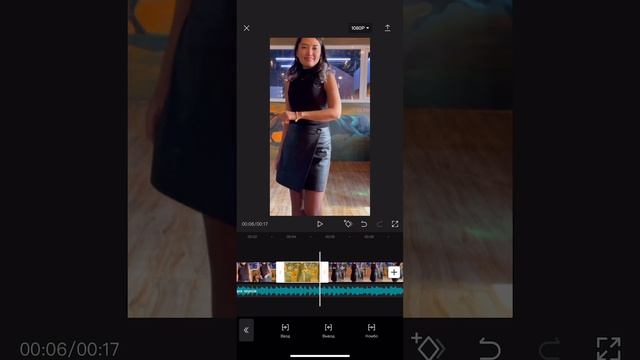Open the 1080P resolution dropdown
Image resolution: width=640 pixels, height=360 pixels.
click(360, 28)
